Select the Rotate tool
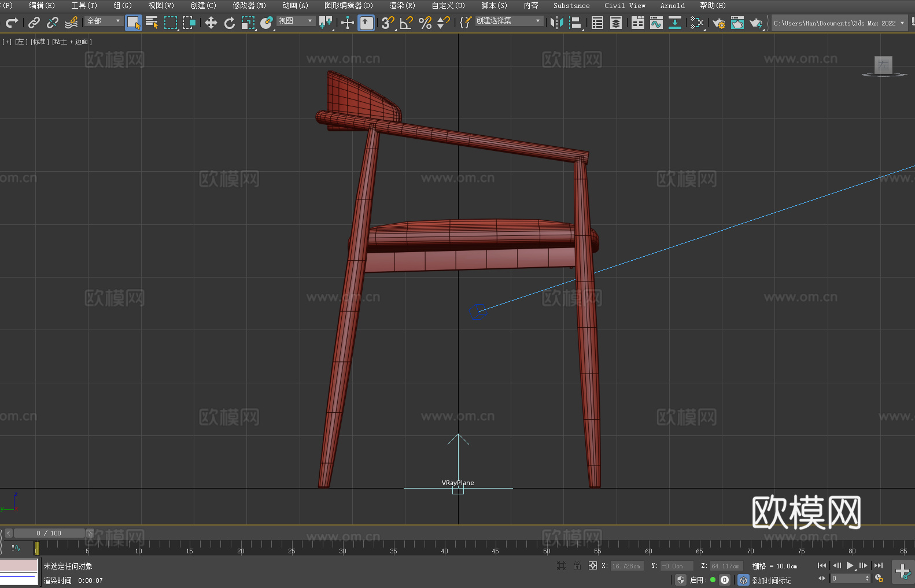Viewport: 915px width, 588px height. 230,23
